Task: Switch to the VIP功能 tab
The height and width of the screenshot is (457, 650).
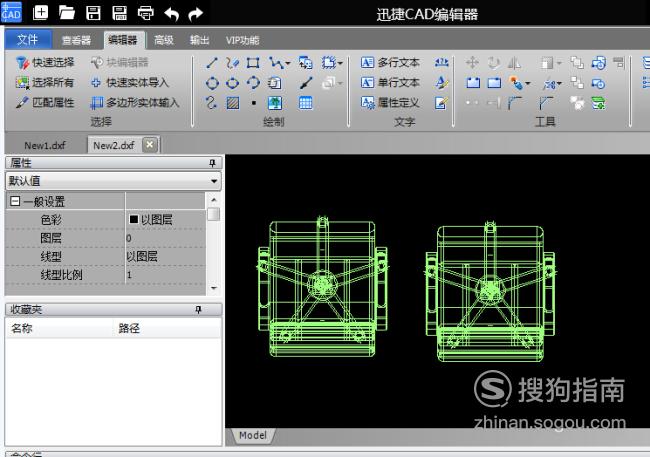Action: [243, 40]
